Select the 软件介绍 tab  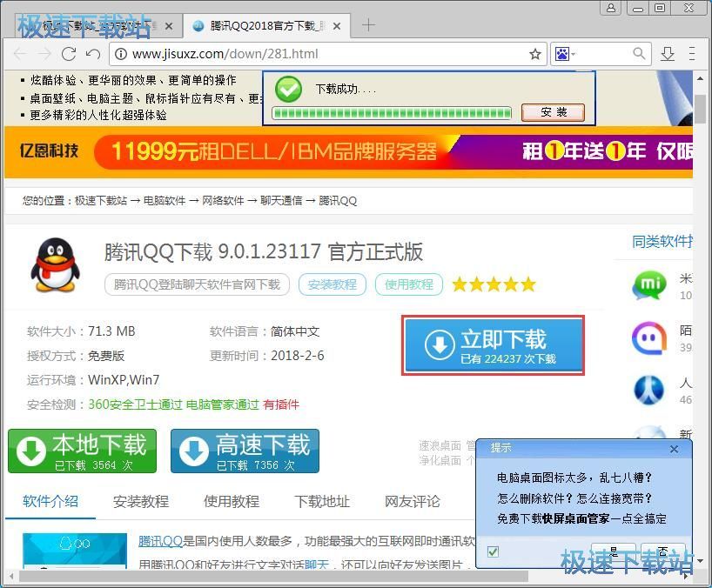pyautogui.click(x=50, y=501)
